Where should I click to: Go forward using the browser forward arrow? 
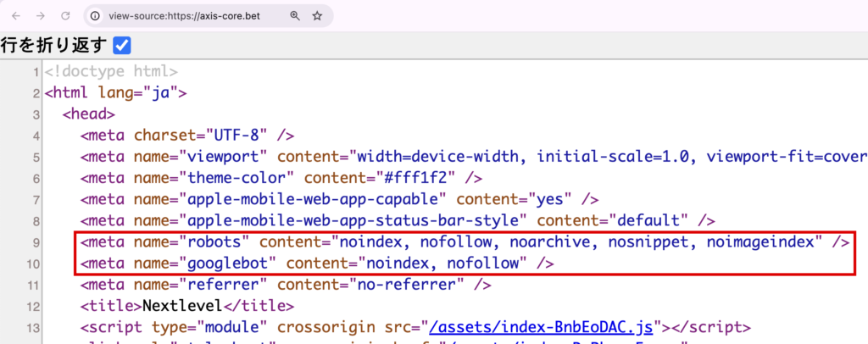41,16
